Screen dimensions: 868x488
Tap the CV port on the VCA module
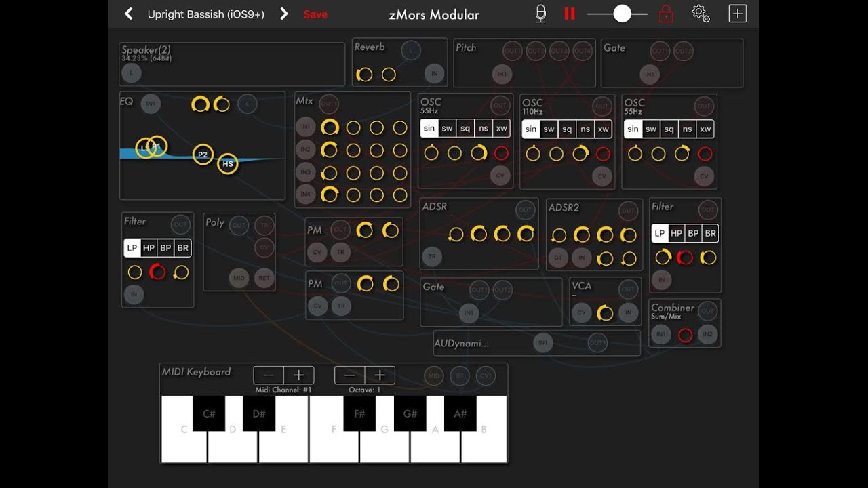click(582, 312)
